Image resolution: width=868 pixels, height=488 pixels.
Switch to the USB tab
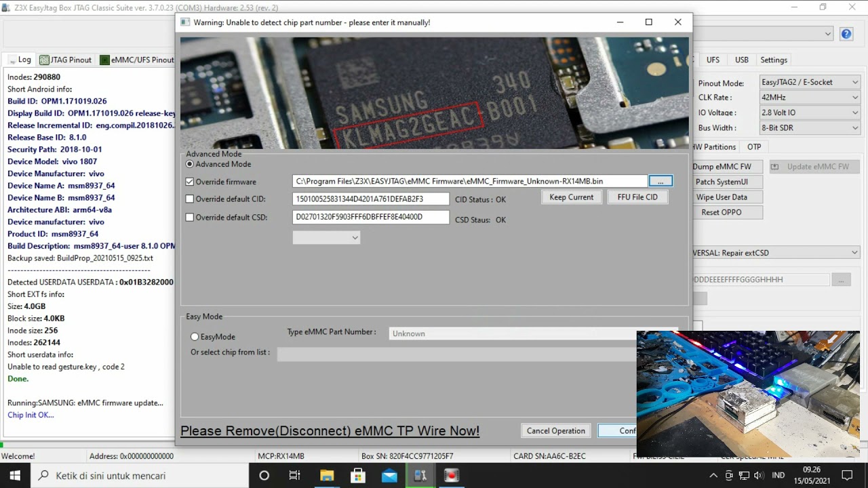[x=742, y=60]
